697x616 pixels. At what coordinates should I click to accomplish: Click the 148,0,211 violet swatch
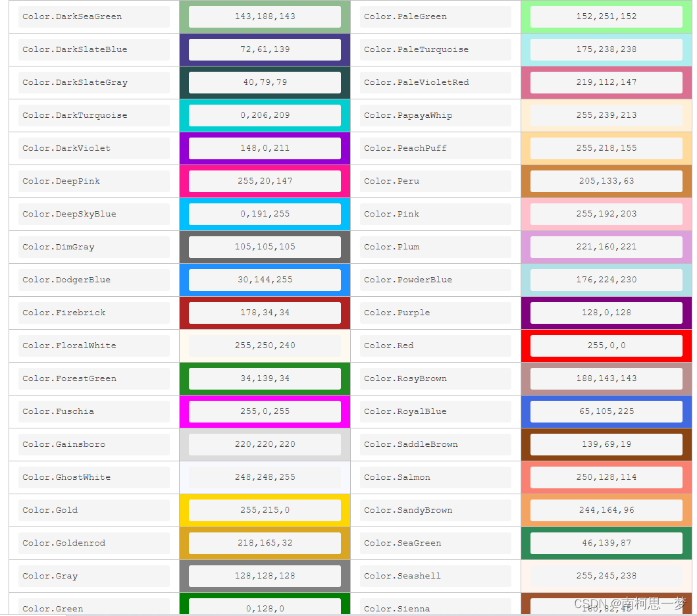[265, 148]
